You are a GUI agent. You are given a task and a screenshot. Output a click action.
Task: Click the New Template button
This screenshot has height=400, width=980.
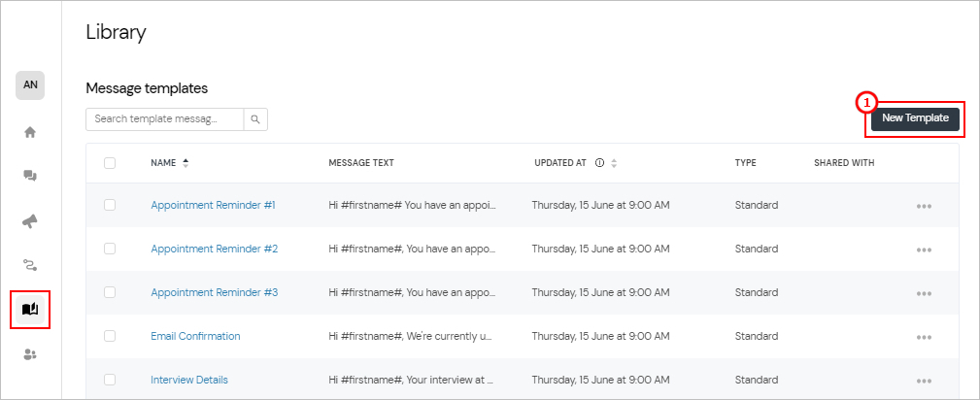tap(915, 118)
